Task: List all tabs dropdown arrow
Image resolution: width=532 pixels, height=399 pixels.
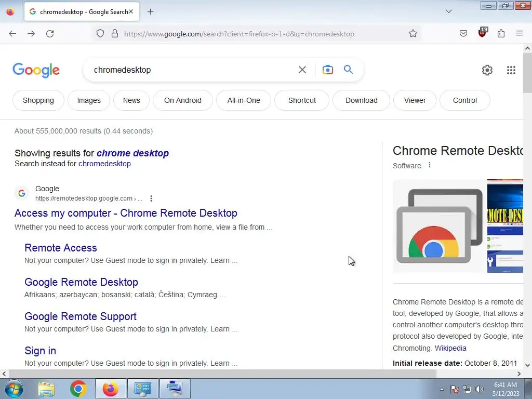Action: (x=448, y=11)
